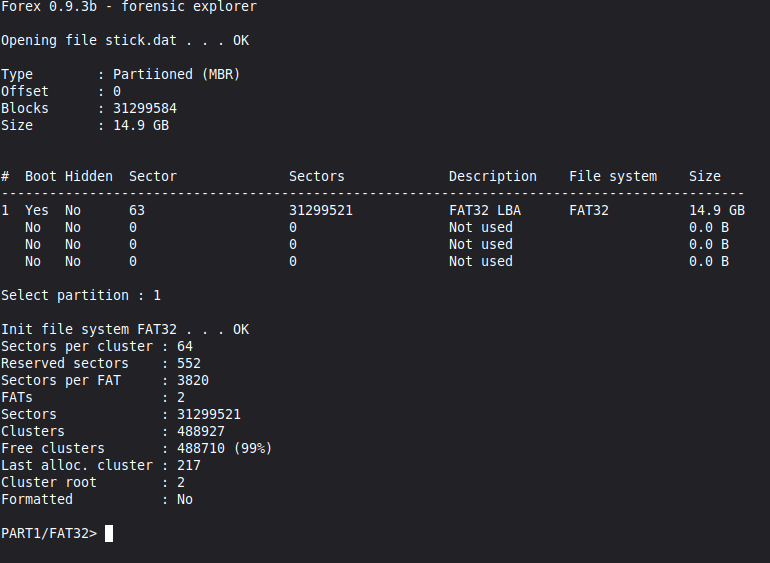770x563 pixels.
Task: Click the Free clusters value 488710 (99%)
Action: pos(224,449)
